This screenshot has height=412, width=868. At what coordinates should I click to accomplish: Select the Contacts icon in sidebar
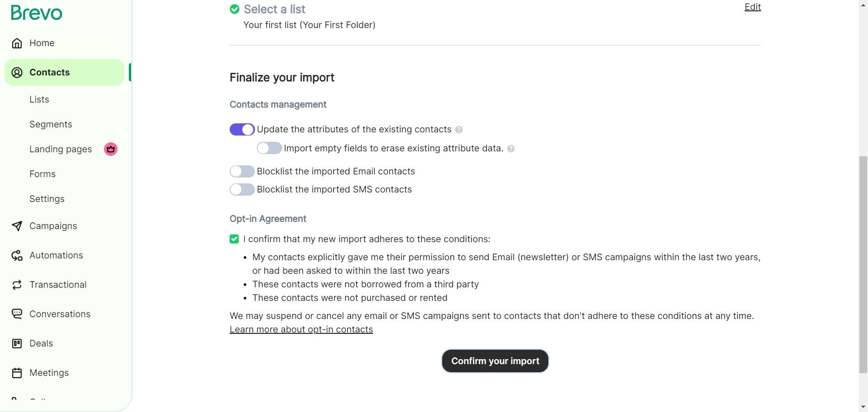17,72
